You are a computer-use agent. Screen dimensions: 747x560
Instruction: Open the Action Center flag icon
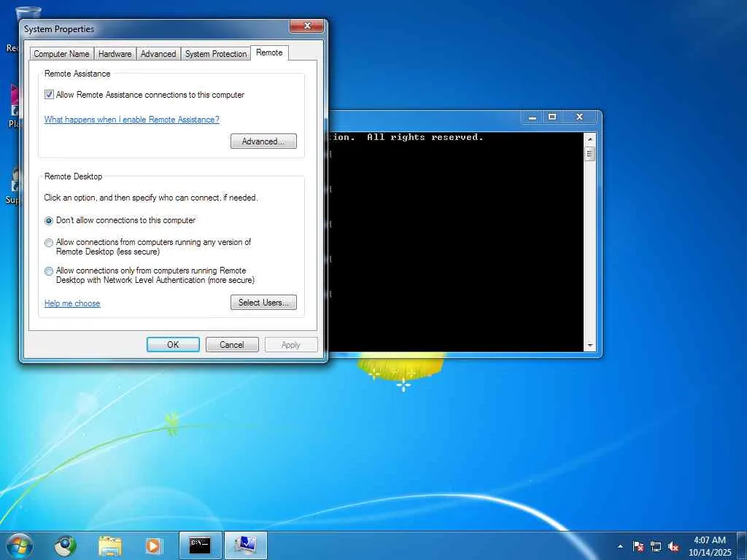click(x=638, y=546)
